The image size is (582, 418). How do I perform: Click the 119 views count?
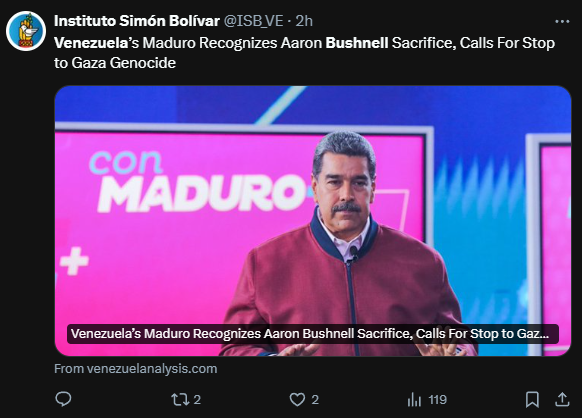coord(438,400)
